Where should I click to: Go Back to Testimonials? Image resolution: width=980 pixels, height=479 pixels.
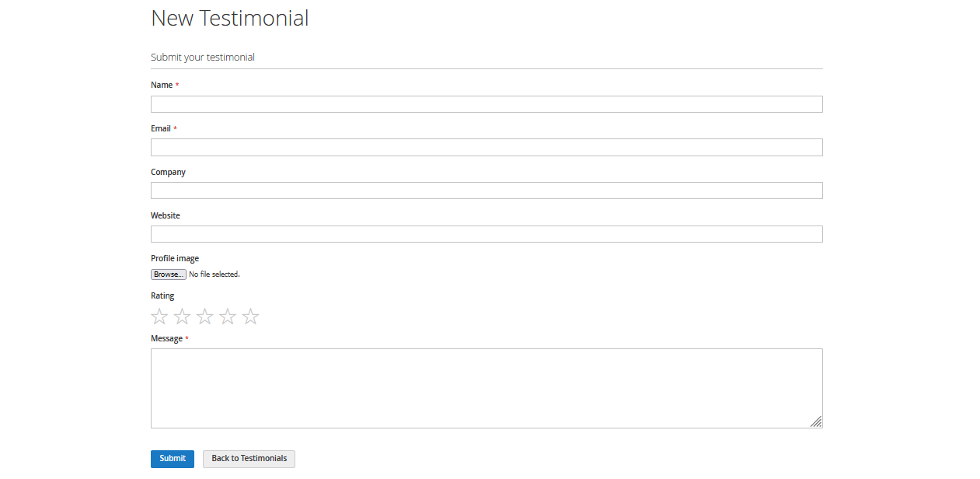tap(249, 459)
